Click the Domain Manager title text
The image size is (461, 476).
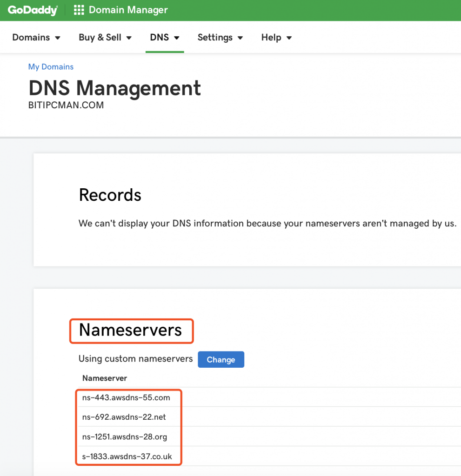click(128, 10)
